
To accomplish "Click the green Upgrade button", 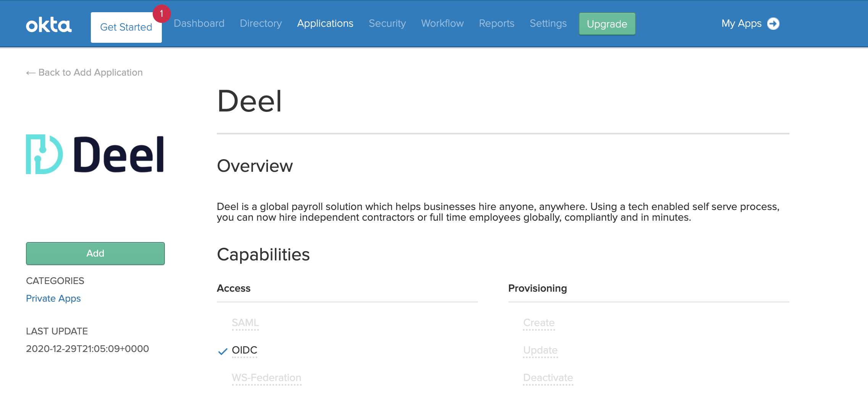I will pyautogui.click(x=607, y=24).
